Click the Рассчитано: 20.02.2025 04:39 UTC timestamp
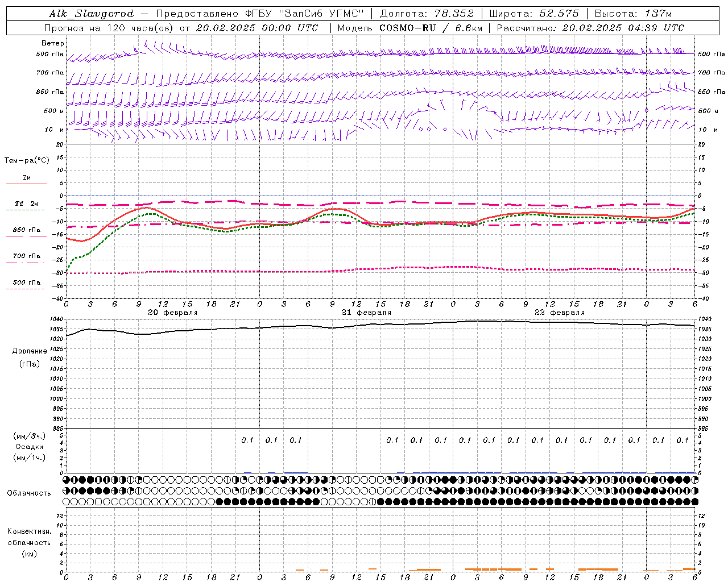The image size is (728, 582). (590, 28)
